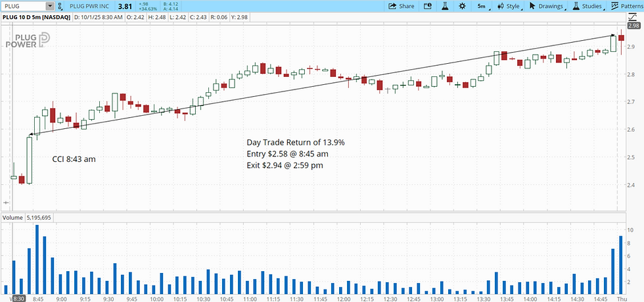Click the volume value 5,195,695
This screenshot has height=302, width=644.
click(39, 217)
